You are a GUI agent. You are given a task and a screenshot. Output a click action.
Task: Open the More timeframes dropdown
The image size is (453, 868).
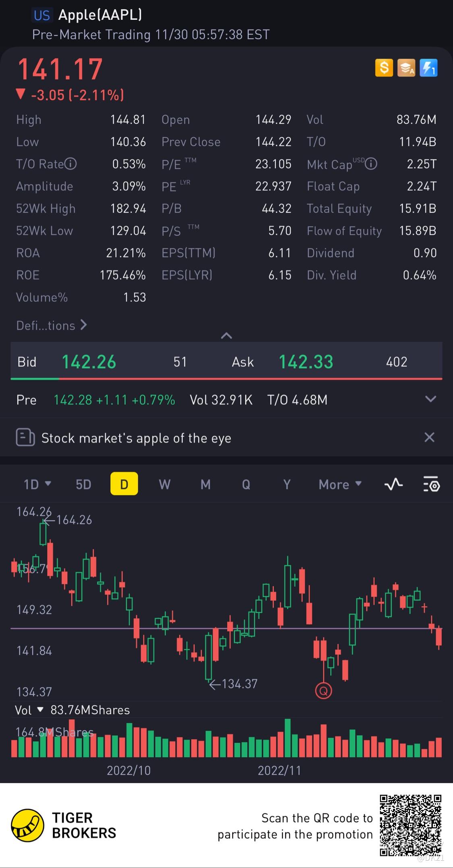(340, 484)
